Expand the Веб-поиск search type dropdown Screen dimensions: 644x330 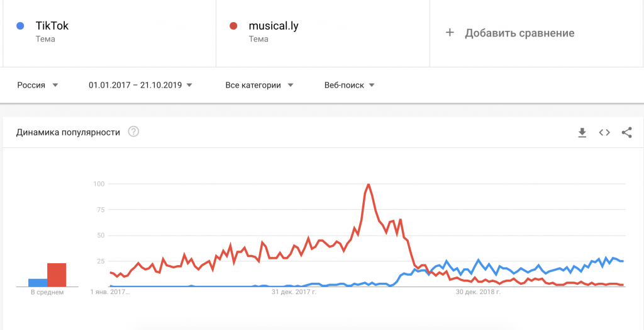click(x=350, y=85)
